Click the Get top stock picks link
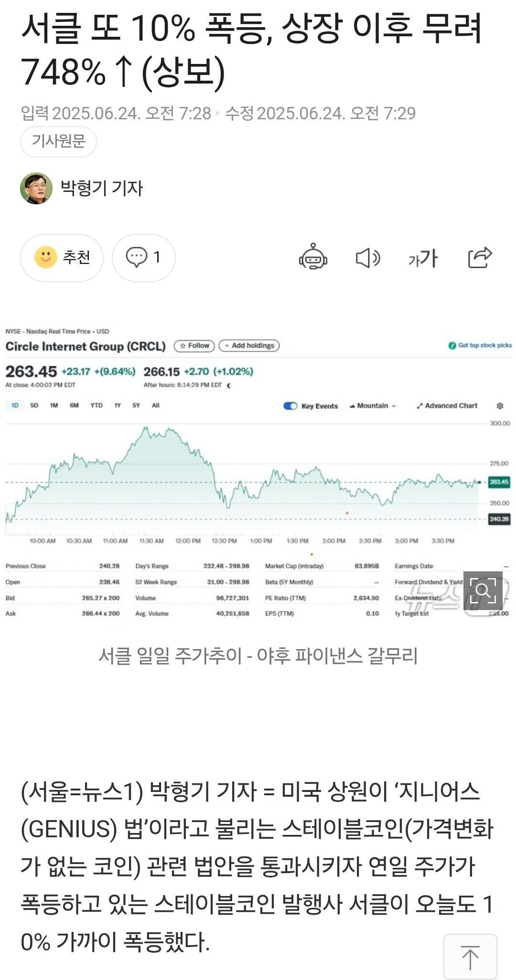Image resolution: width=516 pixels, height=980 pixels. pyautogui.click(x=480, y=345)
